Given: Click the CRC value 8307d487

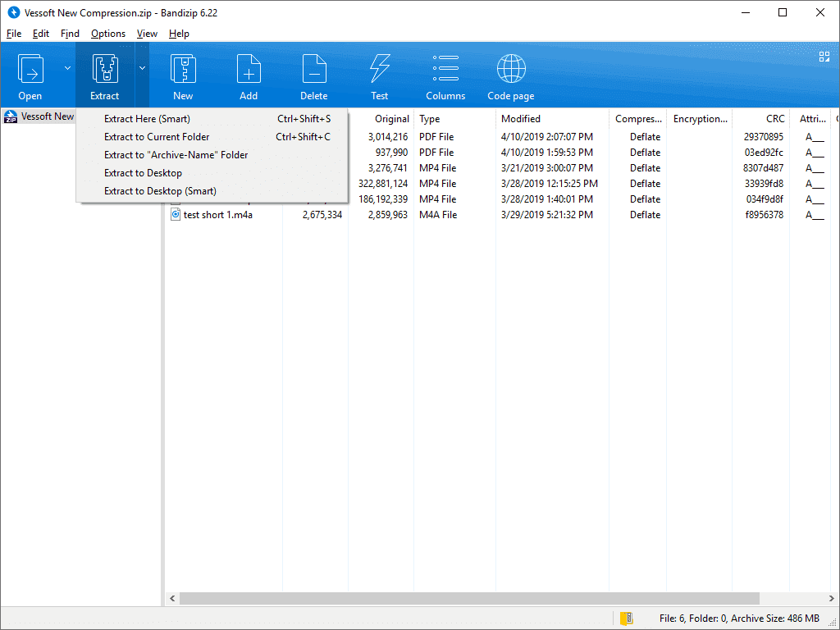Looking at the screenshot, I should (764, 168).
